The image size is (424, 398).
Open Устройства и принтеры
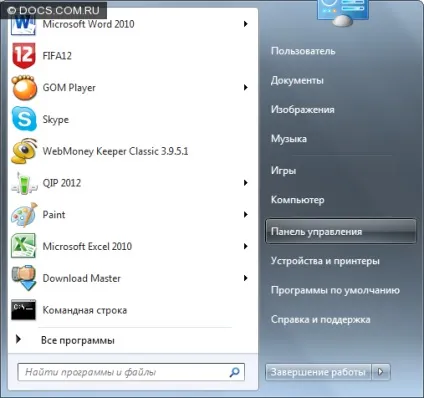coord(325,261)
